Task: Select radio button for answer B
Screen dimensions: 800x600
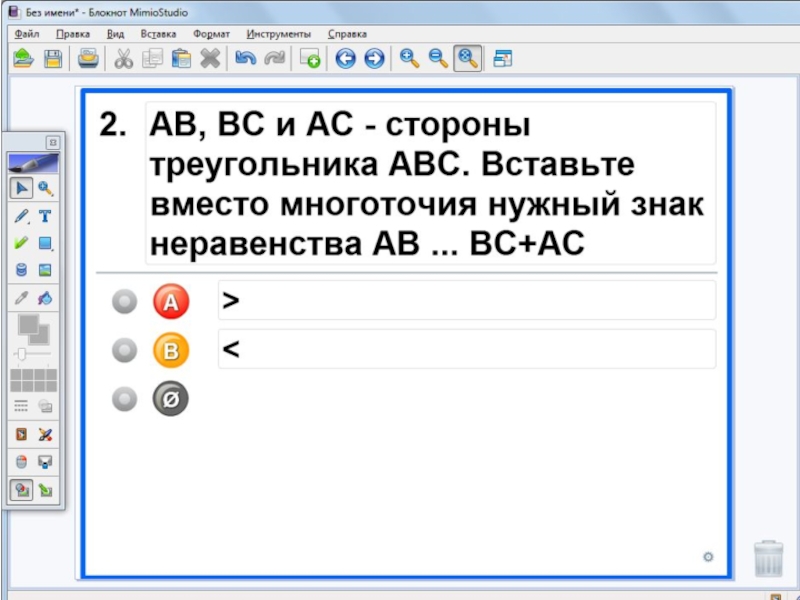Action: (124, 350)
